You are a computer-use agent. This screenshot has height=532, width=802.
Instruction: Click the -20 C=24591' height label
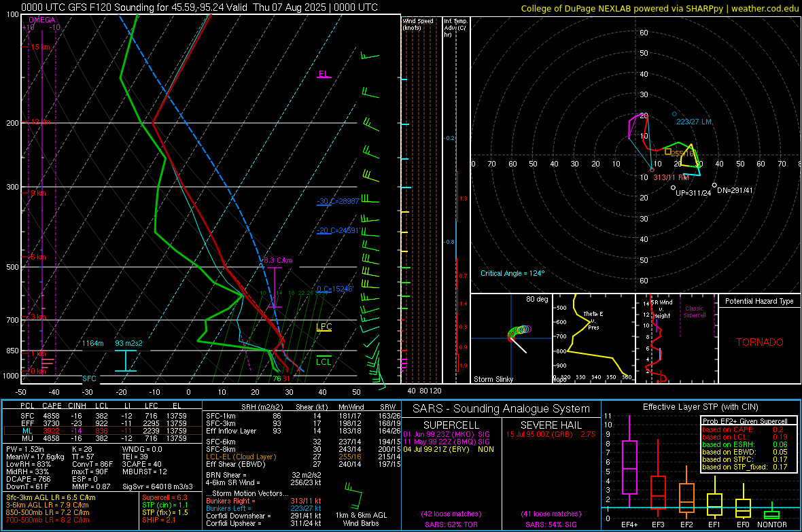(339, 230)
